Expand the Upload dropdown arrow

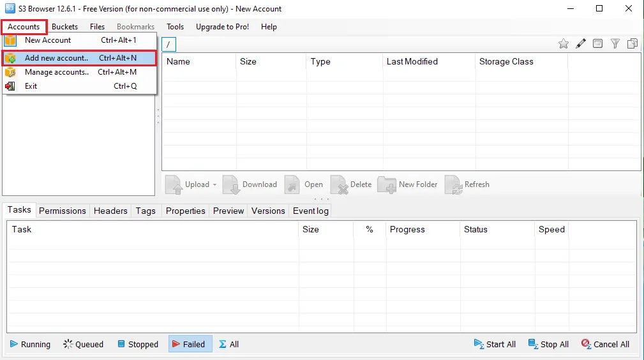pos(214,184)
